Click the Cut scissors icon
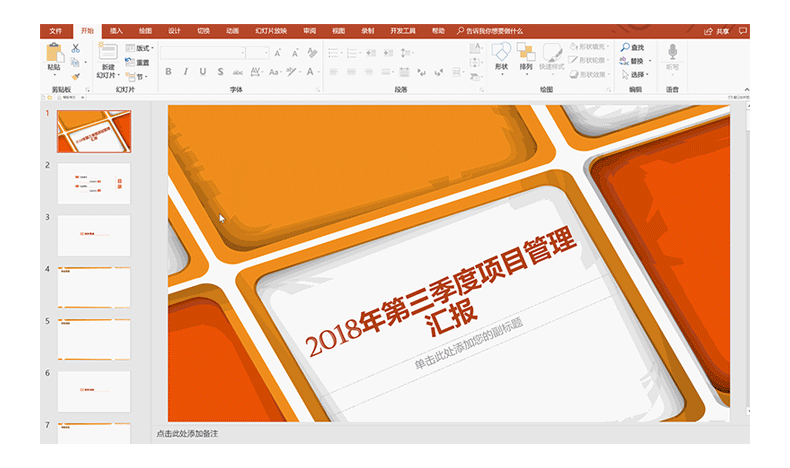The height and width of the screenshot is (468, 790). [x=76, y=48]
